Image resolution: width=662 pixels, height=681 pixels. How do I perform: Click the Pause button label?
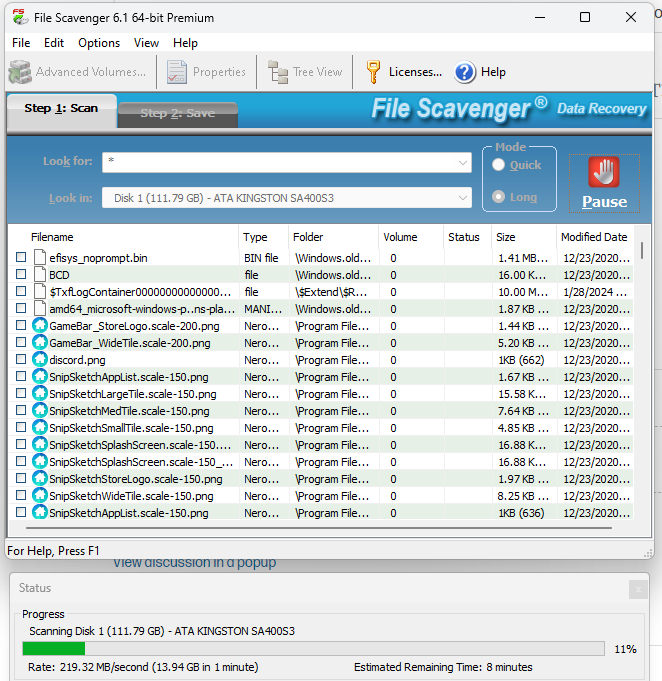pyautogui.click(x=604, y=202)
